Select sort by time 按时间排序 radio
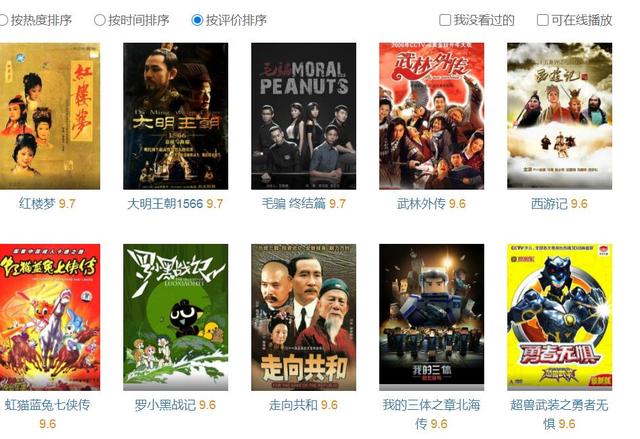Image resolution: width=640 pixels, height=439 pixels. pos(100,20)
